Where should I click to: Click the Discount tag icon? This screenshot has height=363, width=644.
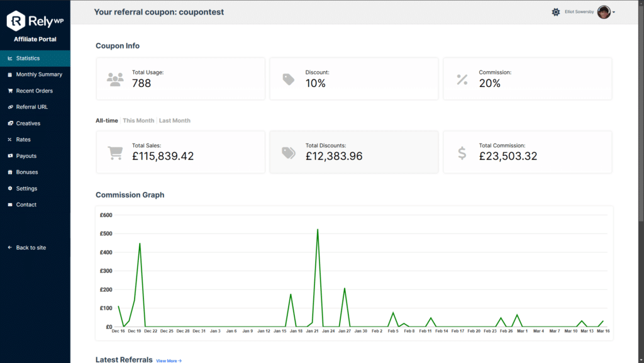point(288,79)
